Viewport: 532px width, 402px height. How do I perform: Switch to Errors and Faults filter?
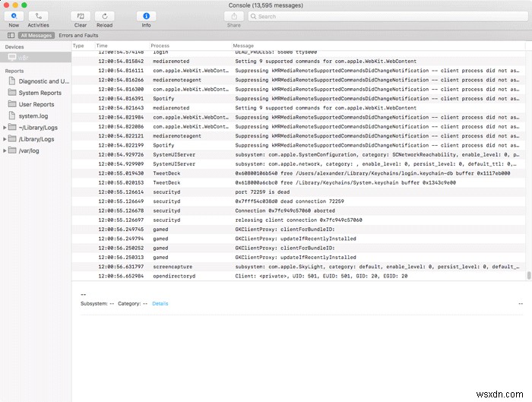click(x=78, y=35)
